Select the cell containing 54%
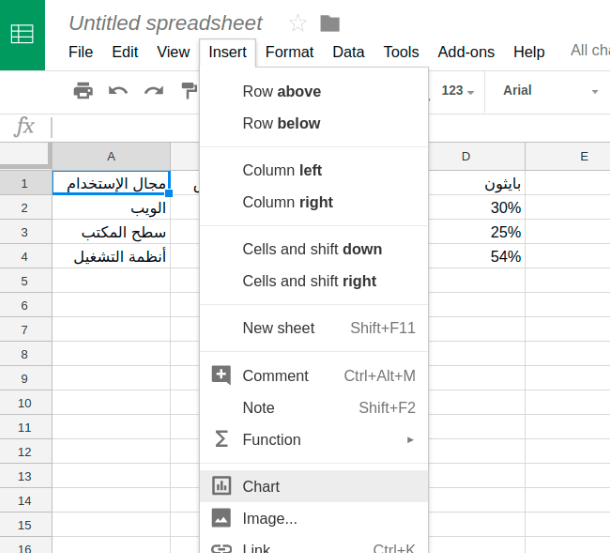Viewport: 610px width, 553px height. (x=477, y=256)
